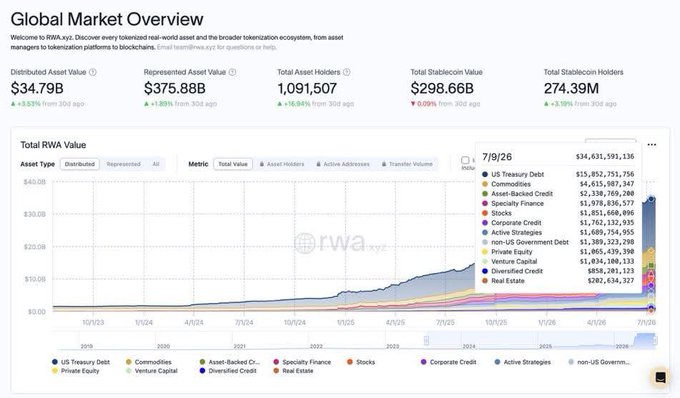Image resolution: width=680 pixels, height=398 pixels.
Task: Select the All asset type tab
Action: 156,164
